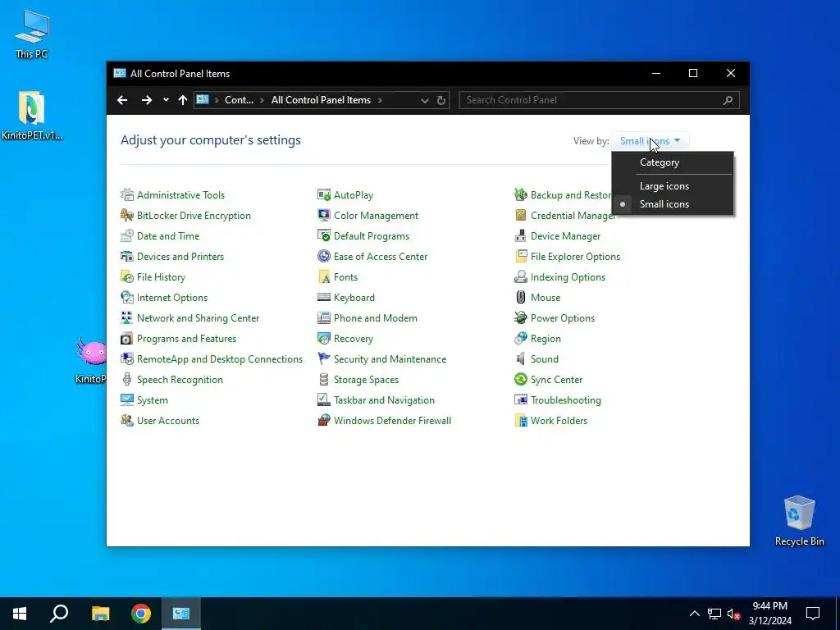Viewport: 840px width, 630px height.
Task: Click the Ease of Access Center icon
Action: coord(324,257)
